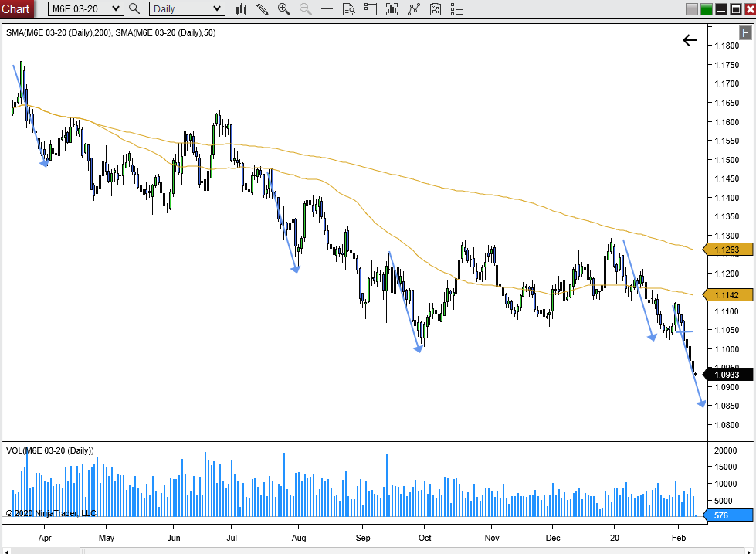Viewport: 756px width, 554px height.
Task: Open the Strategies dialog icon
Action: 436,8
